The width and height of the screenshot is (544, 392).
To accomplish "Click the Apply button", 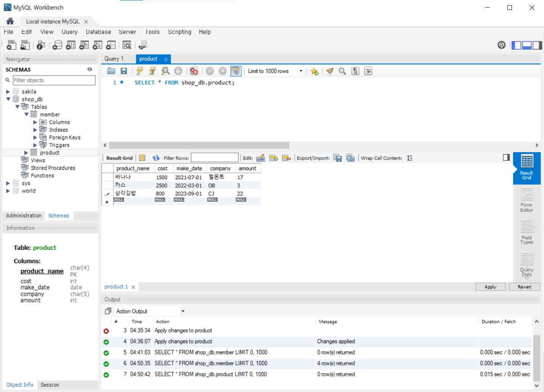I will click(491, 287).
